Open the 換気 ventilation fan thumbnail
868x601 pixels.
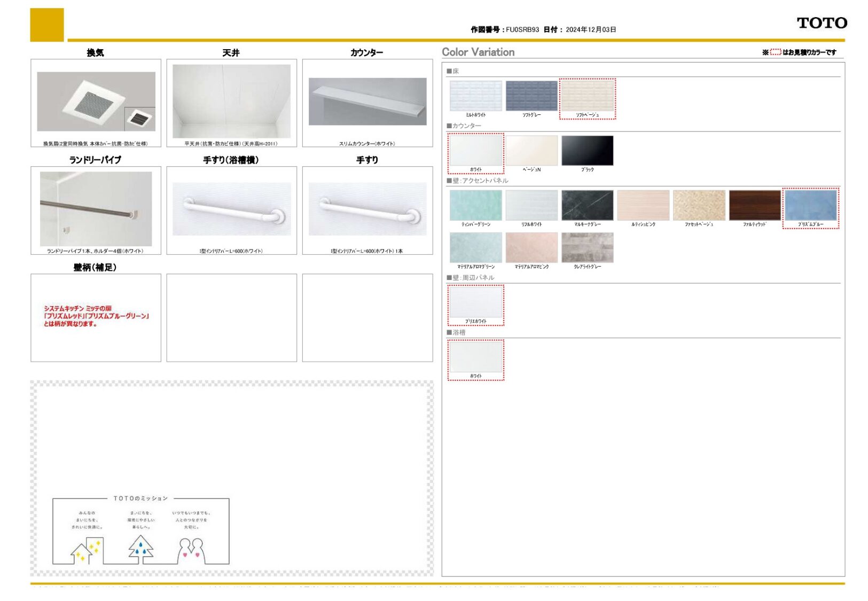96,102
